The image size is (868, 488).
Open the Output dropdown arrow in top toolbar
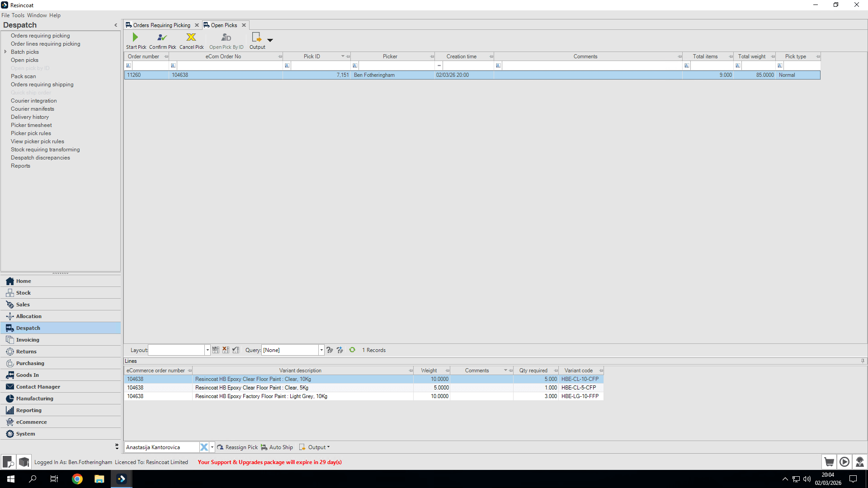pyautogui.click(x=270, y=40)
